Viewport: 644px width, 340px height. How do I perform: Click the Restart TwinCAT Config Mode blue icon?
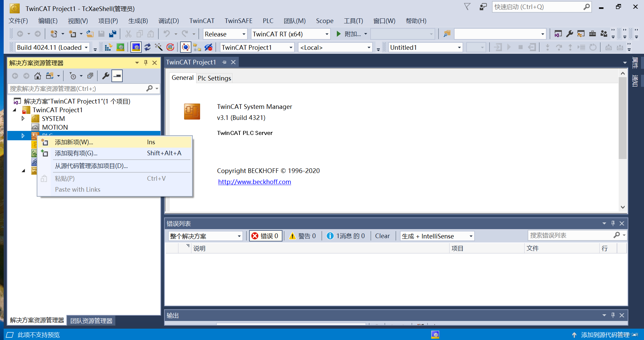tap(136, 47)
